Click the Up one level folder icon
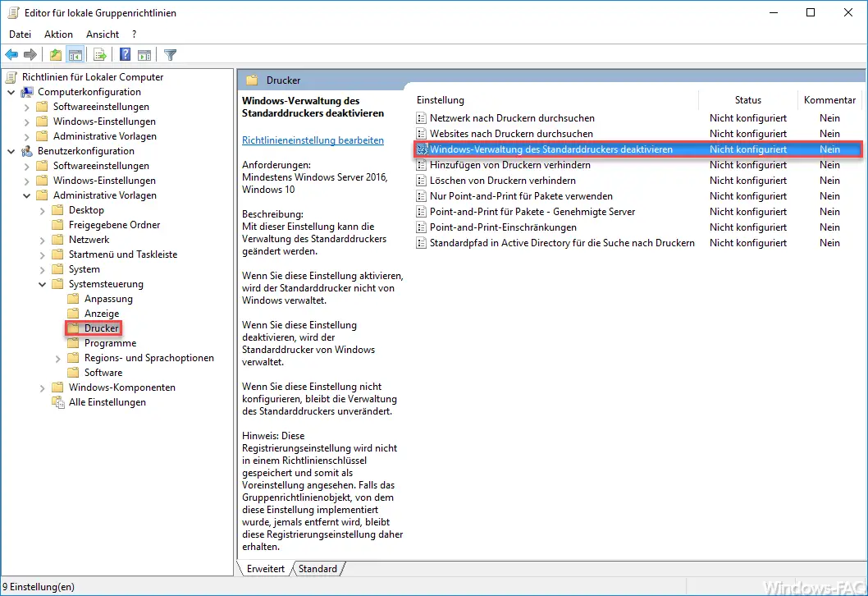 point(55,54)
